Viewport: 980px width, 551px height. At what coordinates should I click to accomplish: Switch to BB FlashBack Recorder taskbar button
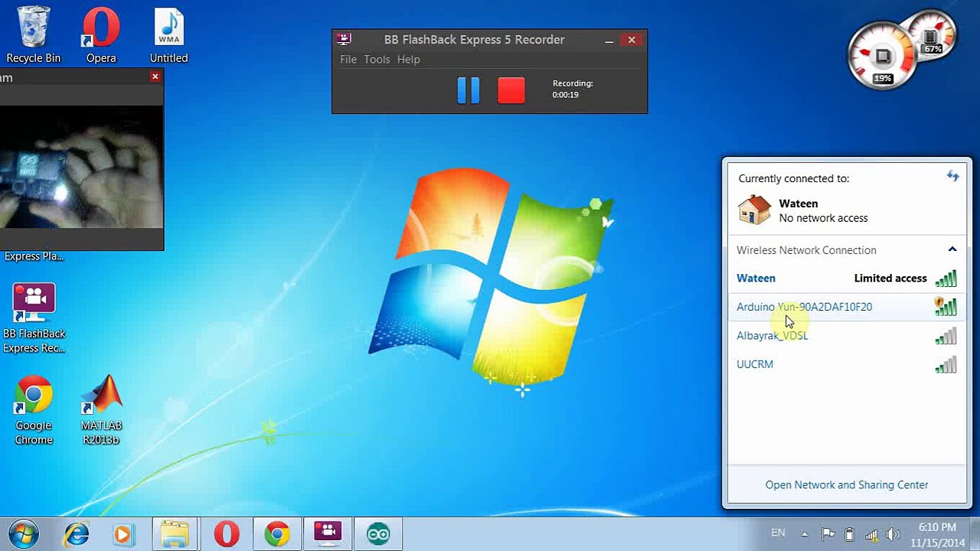pyautogui.click(x=328, y=533)
